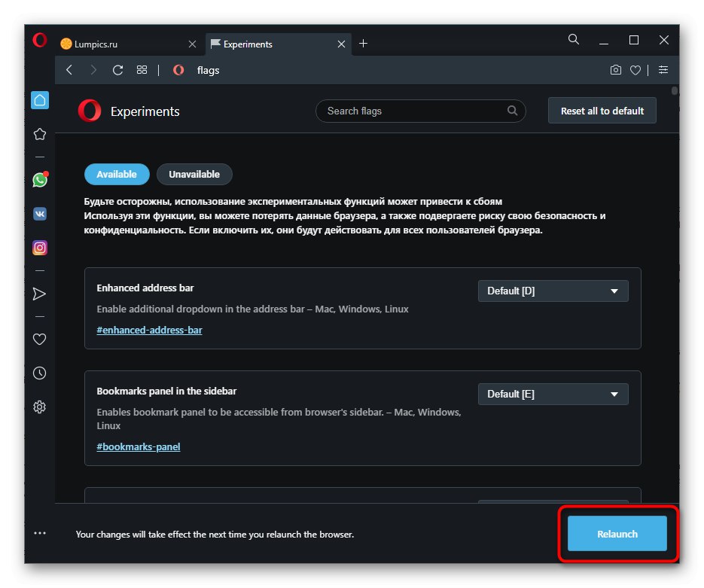704x588 pixels.
Task: Reload the page with the refresh icon
Action: (117, 70)
